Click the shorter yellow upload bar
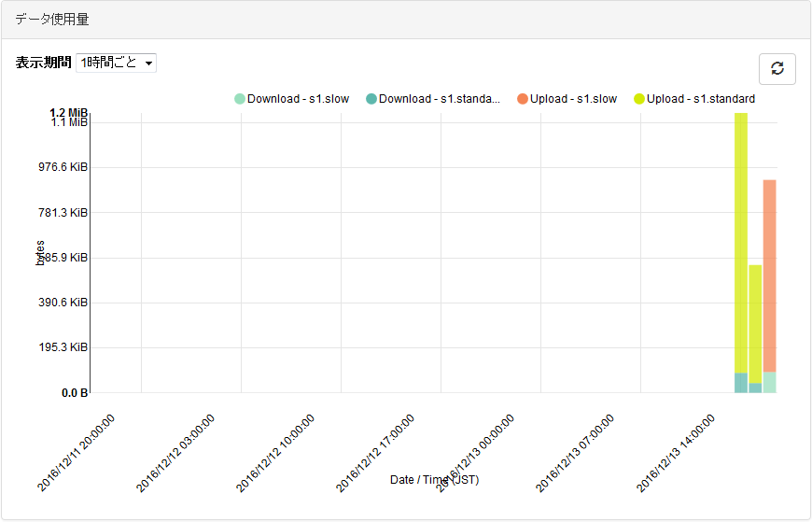 (x=755, y=324)
